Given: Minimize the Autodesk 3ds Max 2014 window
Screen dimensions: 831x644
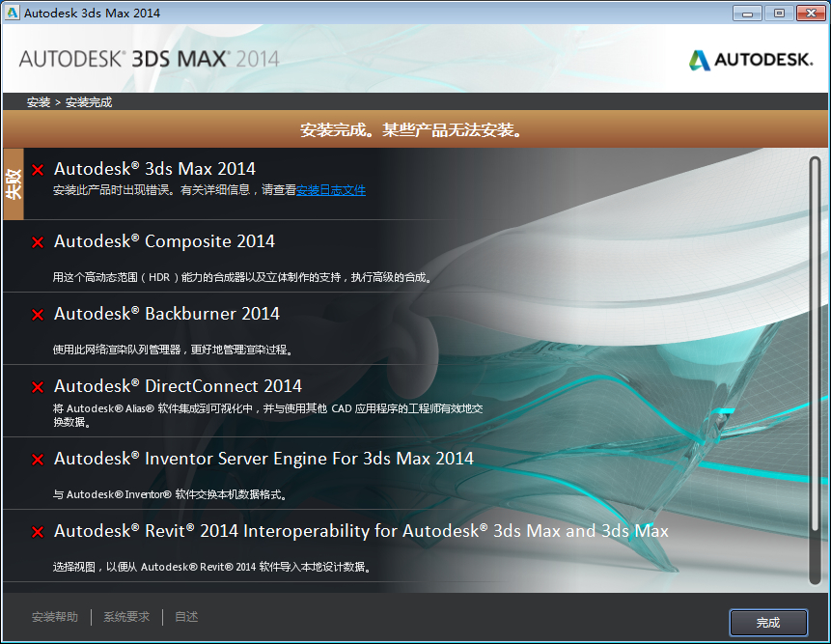Looking at the screenshot, I should tap(747, 14).
